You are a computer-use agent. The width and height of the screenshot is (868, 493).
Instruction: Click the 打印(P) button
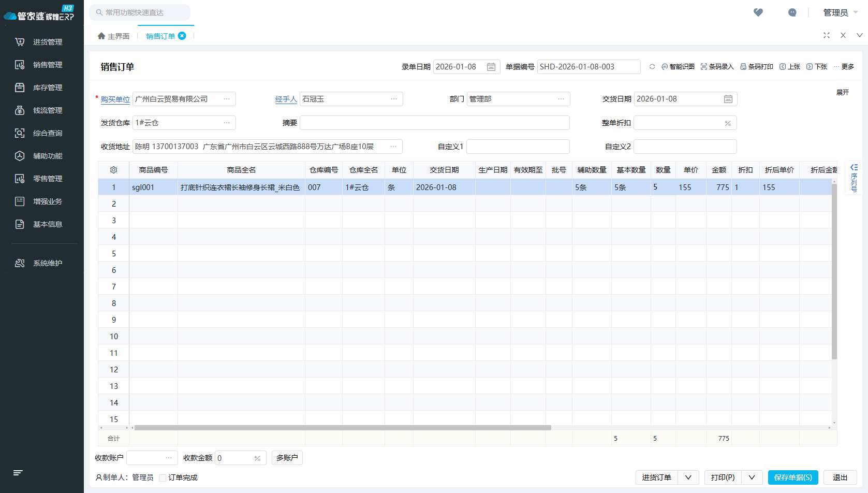(x=723, y=477)
